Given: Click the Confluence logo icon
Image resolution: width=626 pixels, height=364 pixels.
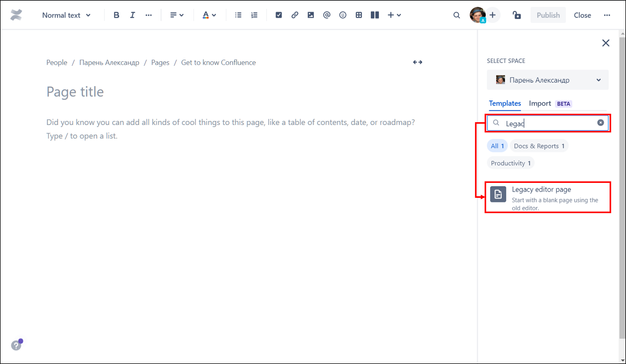Looking at the screenshot, I should [16, 15].
